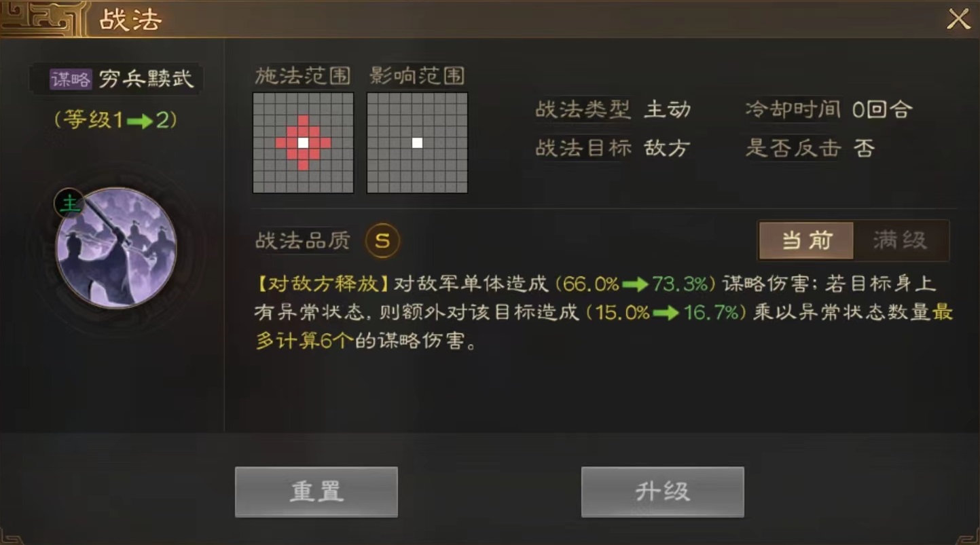Click the 重置 reset button

pyautogui.click(x=316, y=492)
